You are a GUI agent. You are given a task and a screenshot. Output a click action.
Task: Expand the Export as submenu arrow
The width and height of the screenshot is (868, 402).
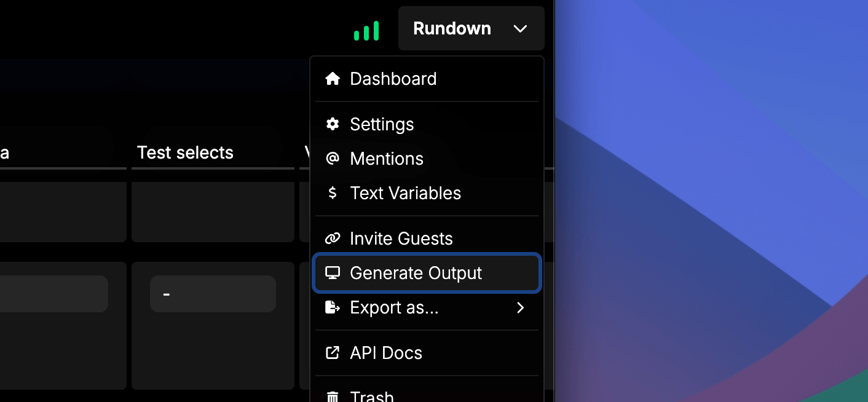(x=521, y=307)
